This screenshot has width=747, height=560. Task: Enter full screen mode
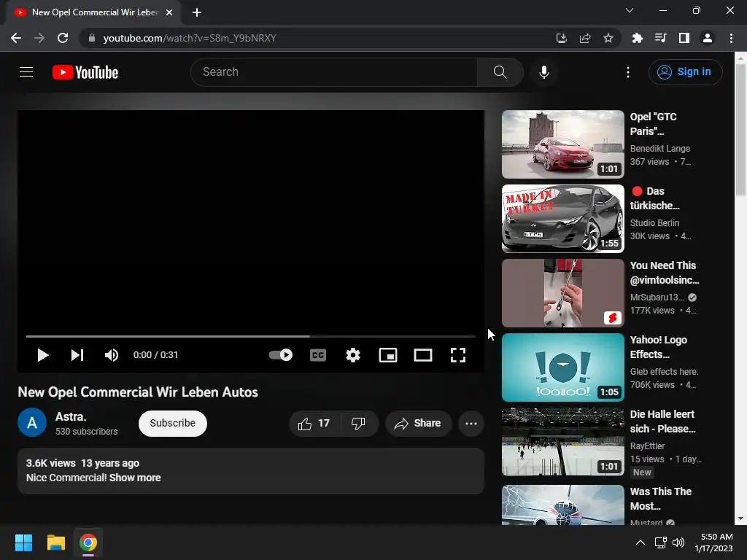pyautogui.click(x=458, y=355)
